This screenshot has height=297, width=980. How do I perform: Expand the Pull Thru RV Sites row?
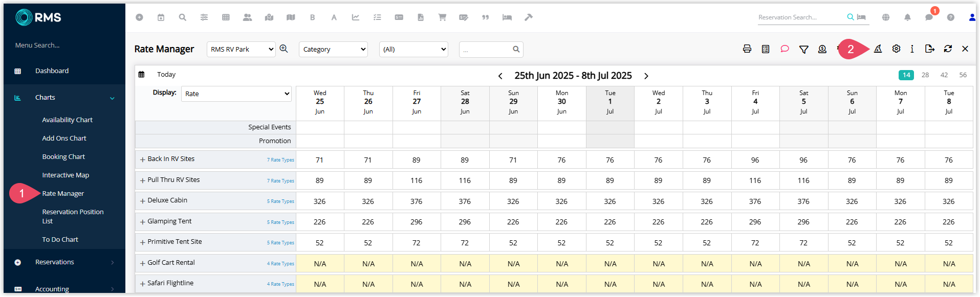143,180
